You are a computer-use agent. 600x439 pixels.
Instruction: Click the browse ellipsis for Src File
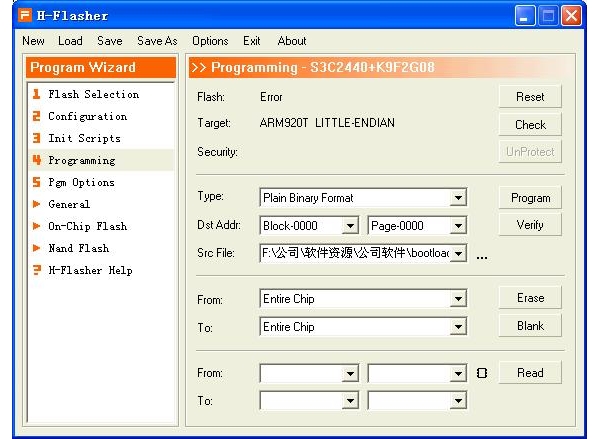[481, 254]
